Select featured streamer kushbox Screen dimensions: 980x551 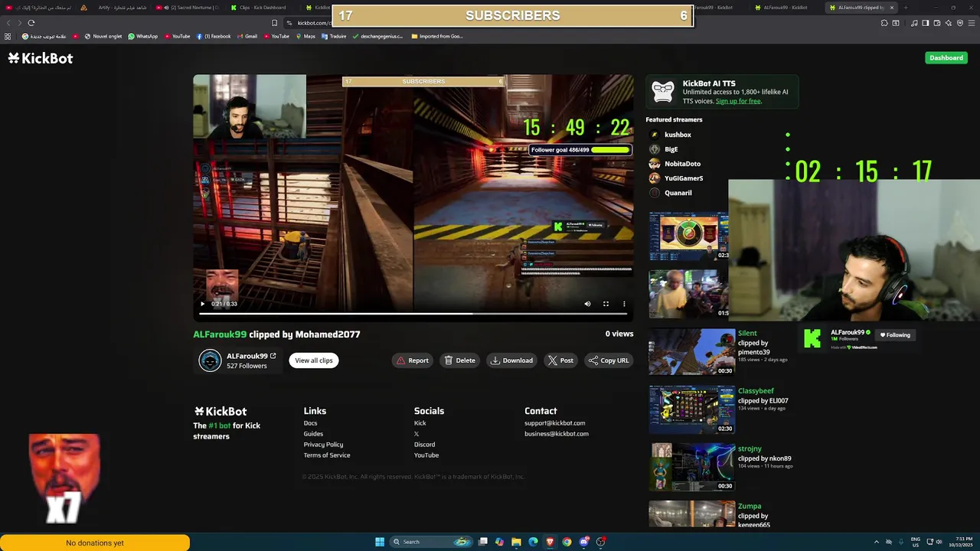678,135
